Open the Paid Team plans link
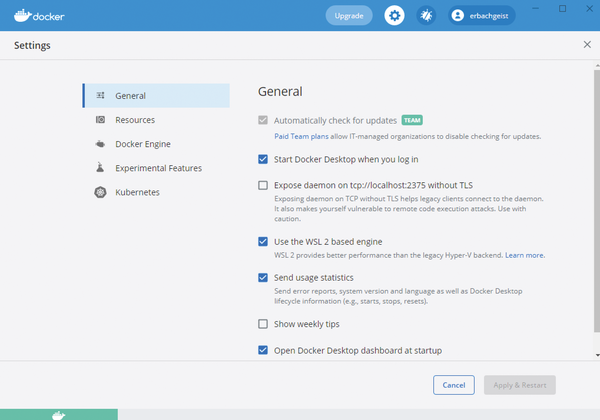Viewport: 600px width, 420px height. click(301, 136)
